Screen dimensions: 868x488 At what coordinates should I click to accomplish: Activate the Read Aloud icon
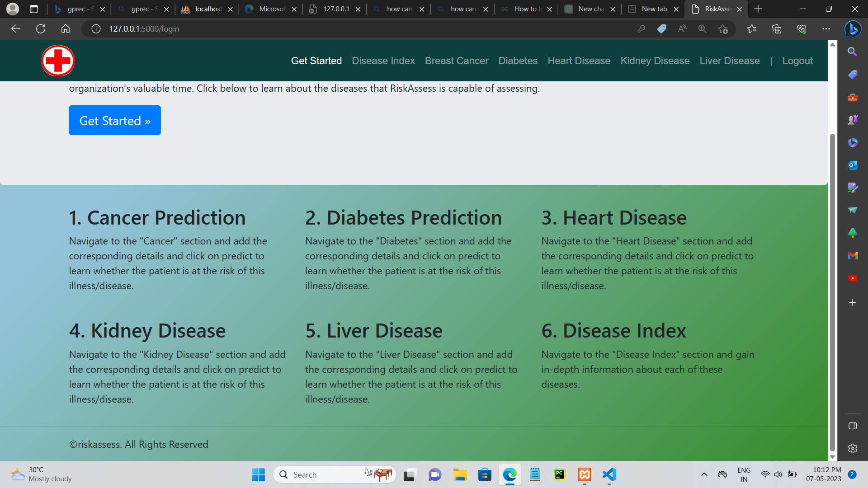pos(682,29)
